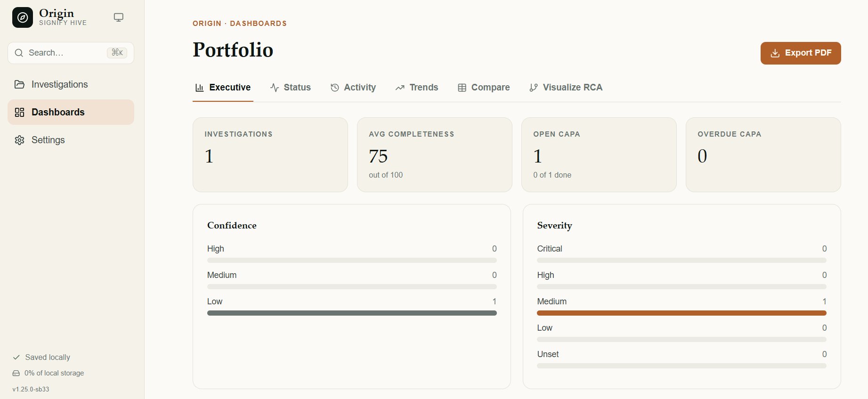Switch to the Status tab
Viewport: 868px width, 399px height.
(290, 88)
